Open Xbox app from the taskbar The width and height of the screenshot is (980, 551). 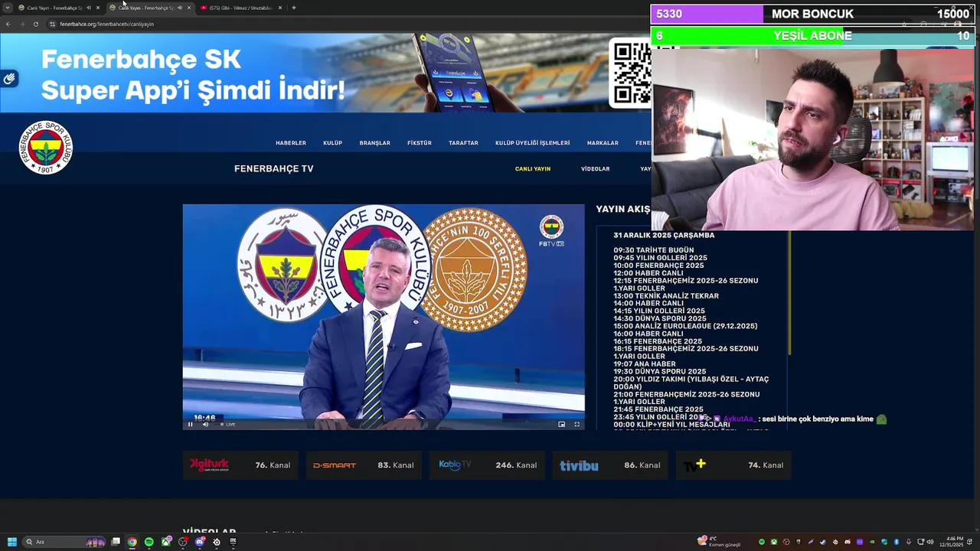[166, 542]
